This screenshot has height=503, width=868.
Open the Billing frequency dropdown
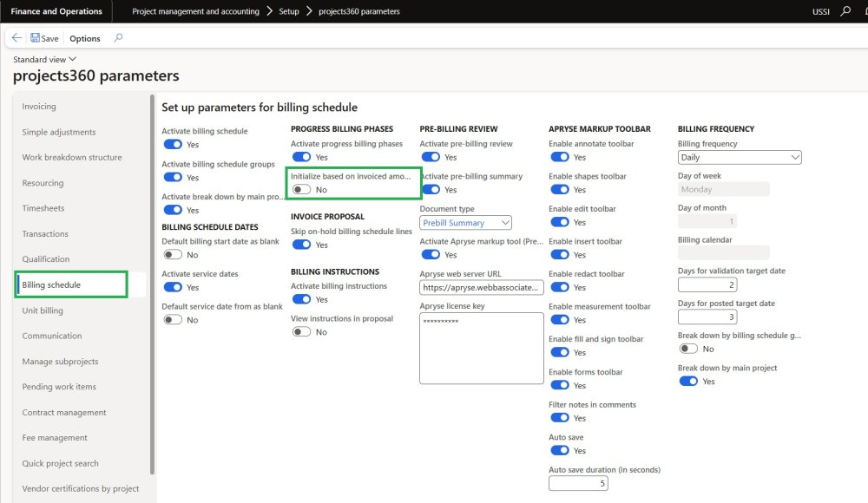(739, 158)
